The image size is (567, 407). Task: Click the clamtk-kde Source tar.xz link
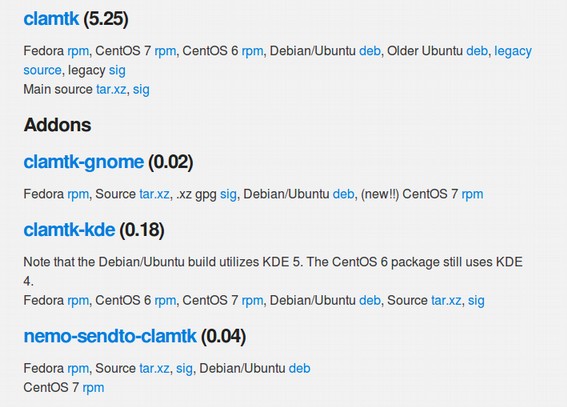(x=446, y=300)
